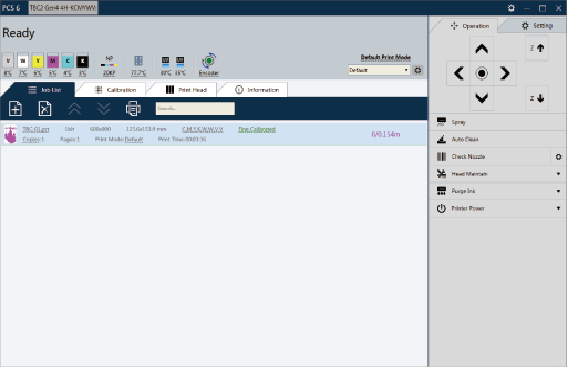Click the Encoder status icon
The image size is (567, 367).
[x=209, y=61]
